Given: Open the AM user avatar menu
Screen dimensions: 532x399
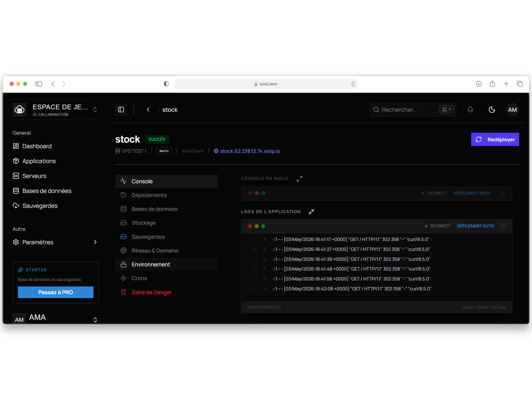Looking at the screenshot, I should (512, 109).
